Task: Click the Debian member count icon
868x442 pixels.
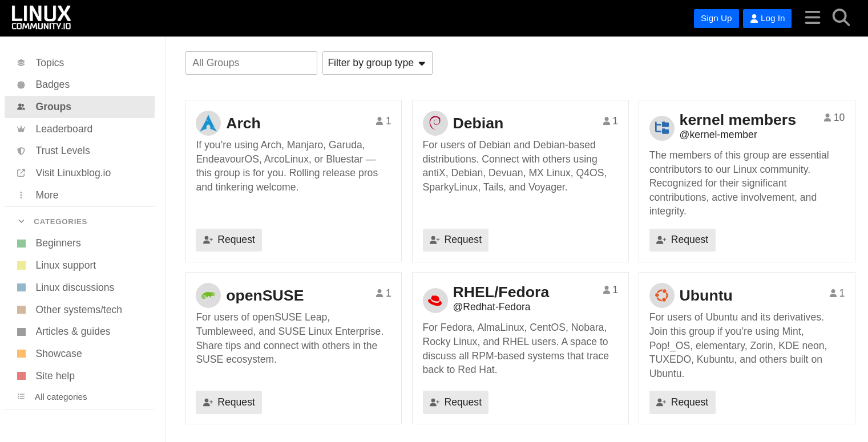Action: (607, 121)
